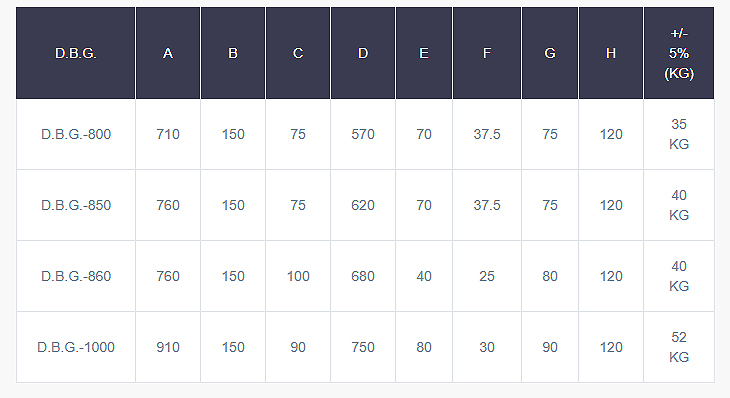Click the column A header
Screen dimensions: 730x398
tap(168, 54)
